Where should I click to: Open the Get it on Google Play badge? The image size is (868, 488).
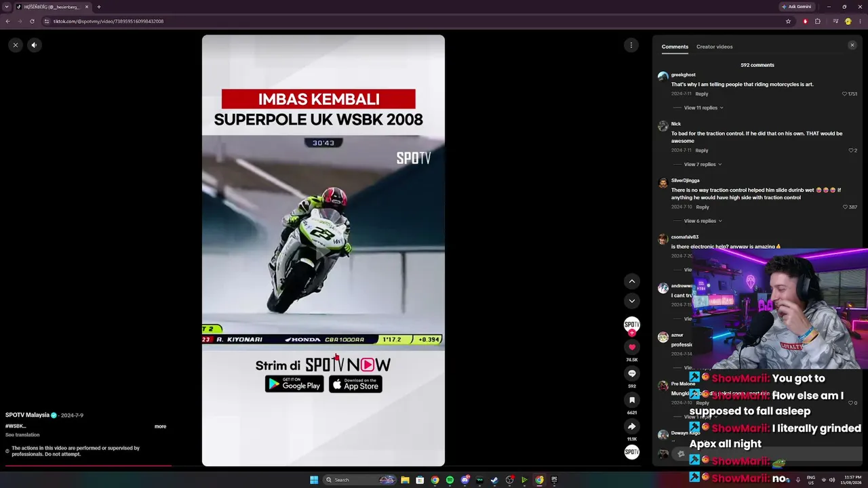294,384
